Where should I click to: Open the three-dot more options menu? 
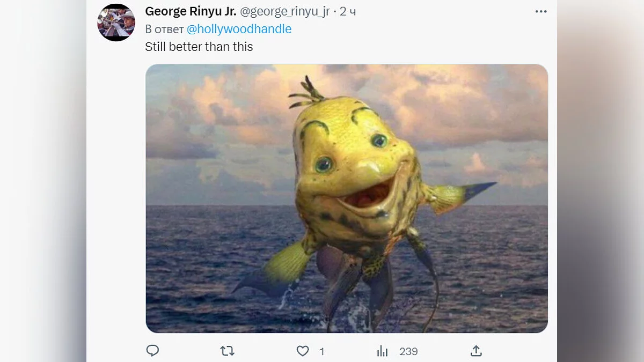pos(541,12)
